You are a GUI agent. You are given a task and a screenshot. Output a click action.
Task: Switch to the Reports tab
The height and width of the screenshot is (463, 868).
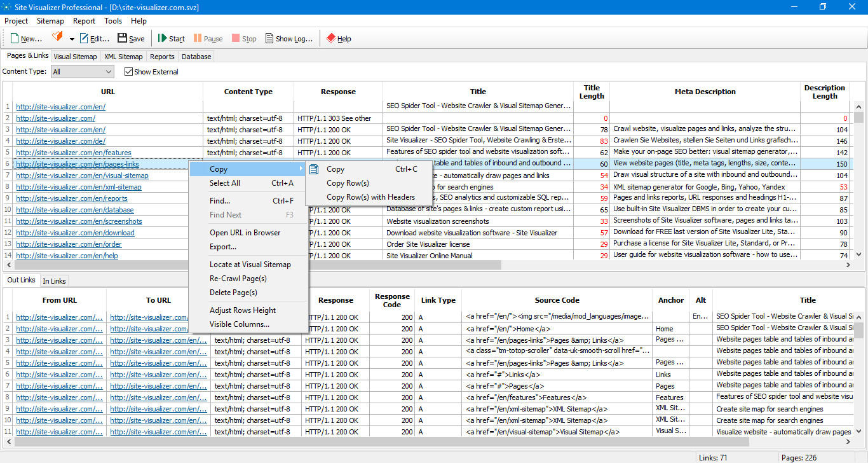point(162,57)
